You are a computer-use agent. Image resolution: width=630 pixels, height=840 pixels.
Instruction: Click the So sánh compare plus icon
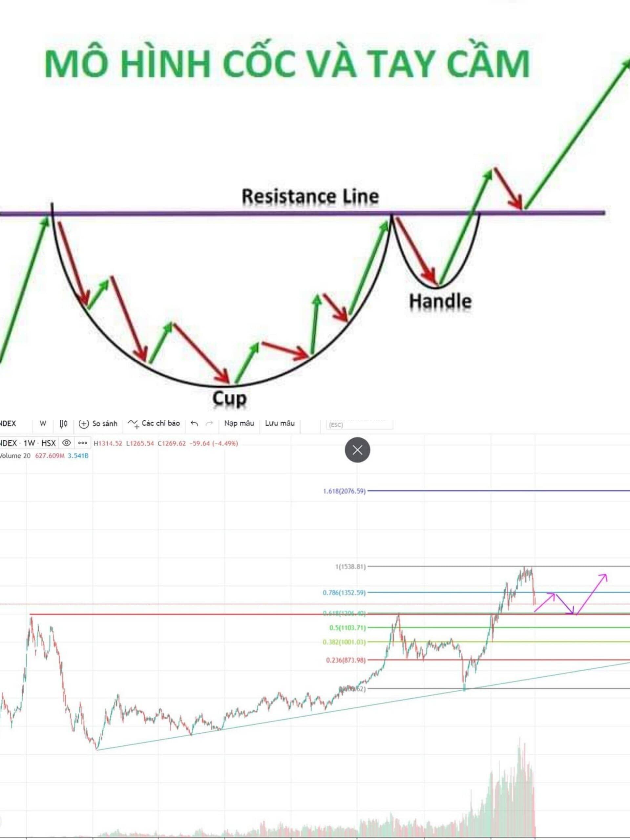click(x=84, y=423)
